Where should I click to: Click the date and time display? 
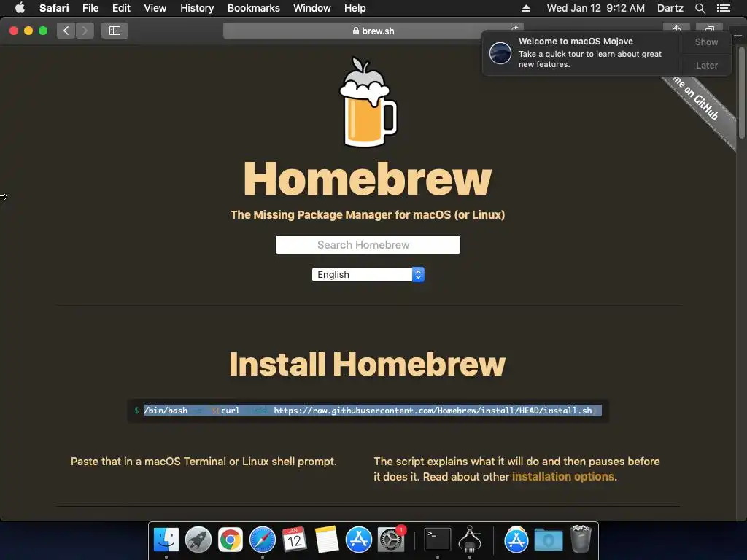point(595,8)
